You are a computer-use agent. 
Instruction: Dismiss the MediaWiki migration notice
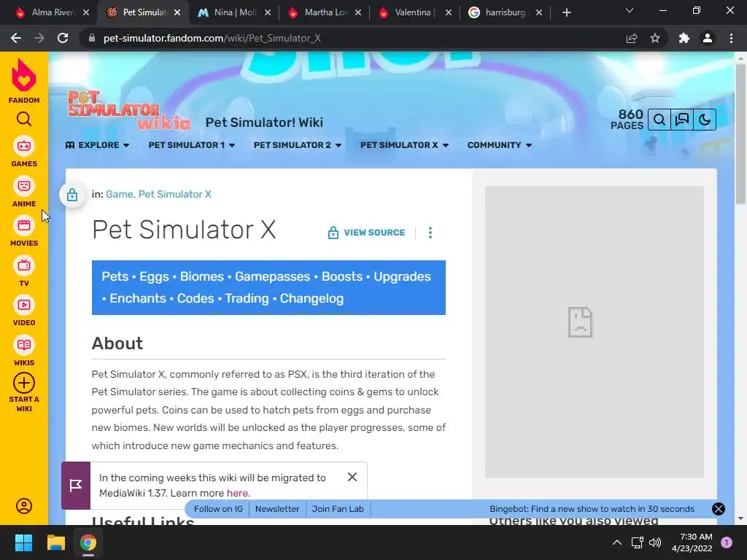[x=352, y=477]
